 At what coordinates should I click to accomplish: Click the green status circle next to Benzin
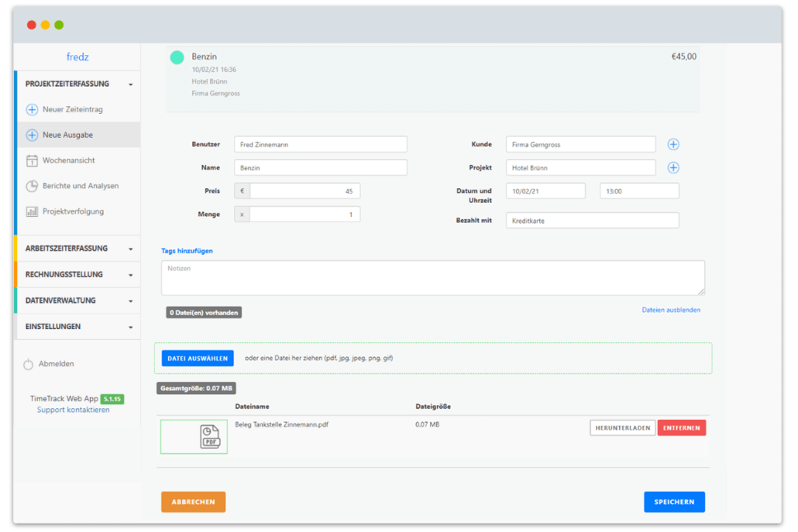177,57
